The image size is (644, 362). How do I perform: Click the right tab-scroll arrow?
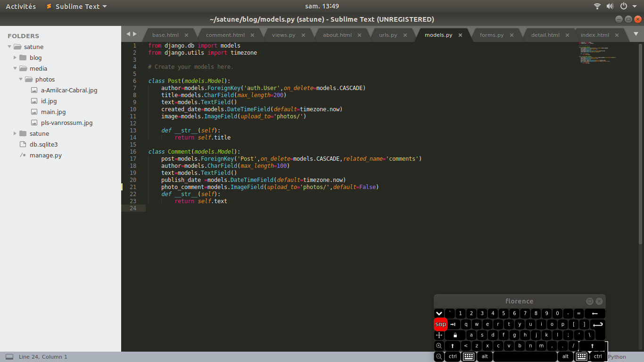(135, 34)
